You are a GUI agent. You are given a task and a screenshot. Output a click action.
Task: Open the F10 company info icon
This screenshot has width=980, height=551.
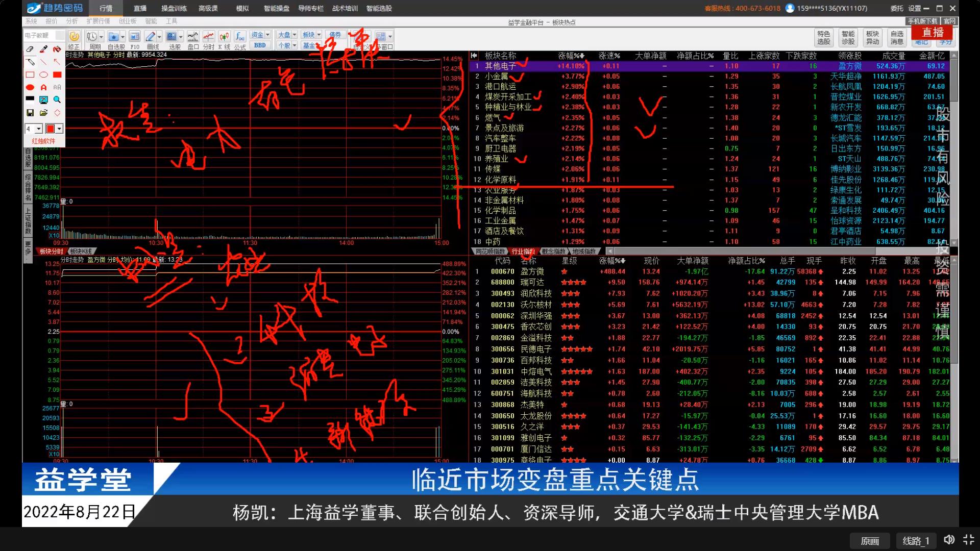click(135, 40)
